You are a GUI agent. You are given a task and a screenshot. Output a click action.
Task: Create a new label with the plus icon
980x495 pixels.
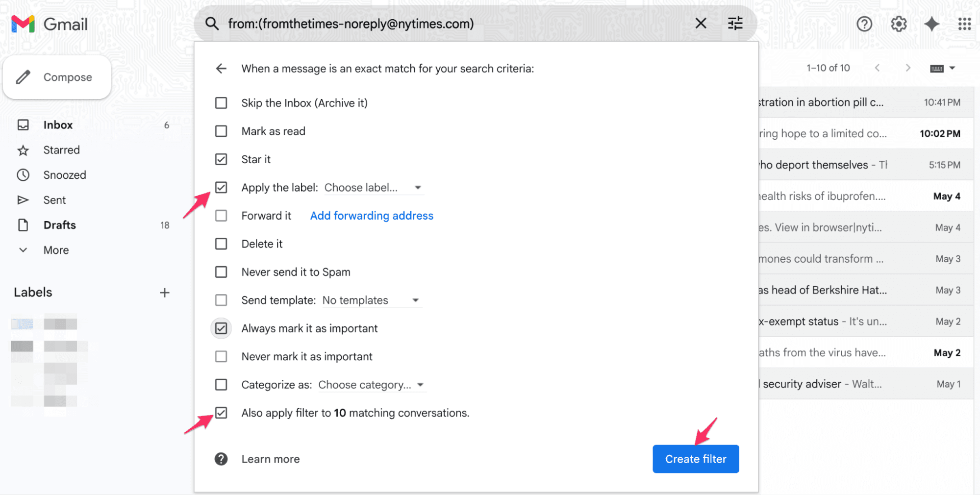tap(165, 292)
